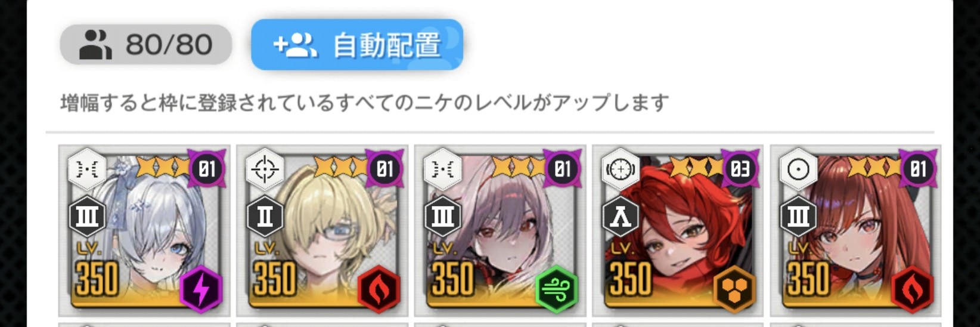Tap the 80/80 slot counter badge

click(x=145, y=45)
